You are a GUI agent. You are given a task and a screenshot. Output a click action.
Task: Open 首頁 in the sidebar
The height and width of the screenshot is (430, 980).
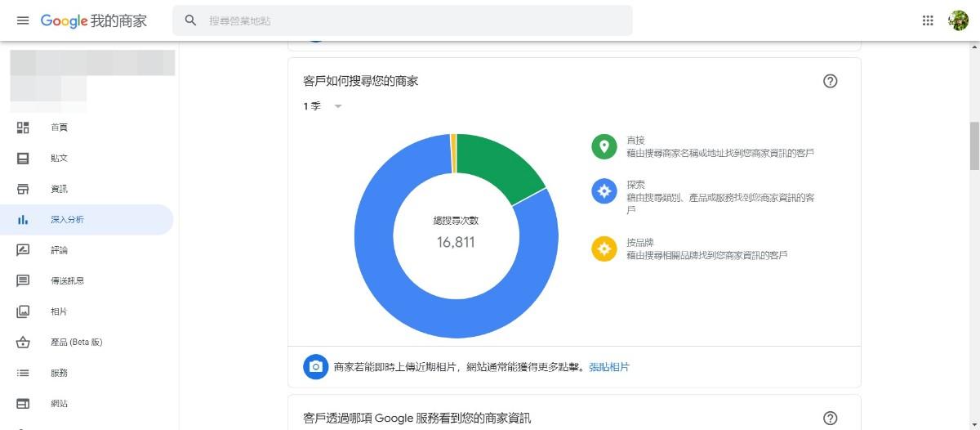pos(59,128)
